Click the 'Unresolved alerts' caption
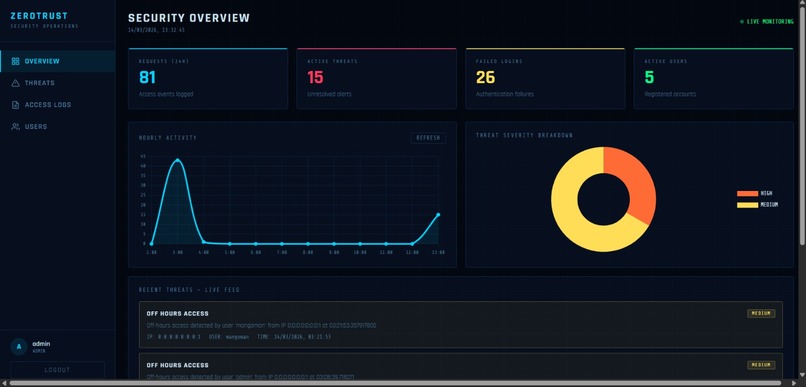Viewport: 806px width, 387px height. tap(329, 95)
